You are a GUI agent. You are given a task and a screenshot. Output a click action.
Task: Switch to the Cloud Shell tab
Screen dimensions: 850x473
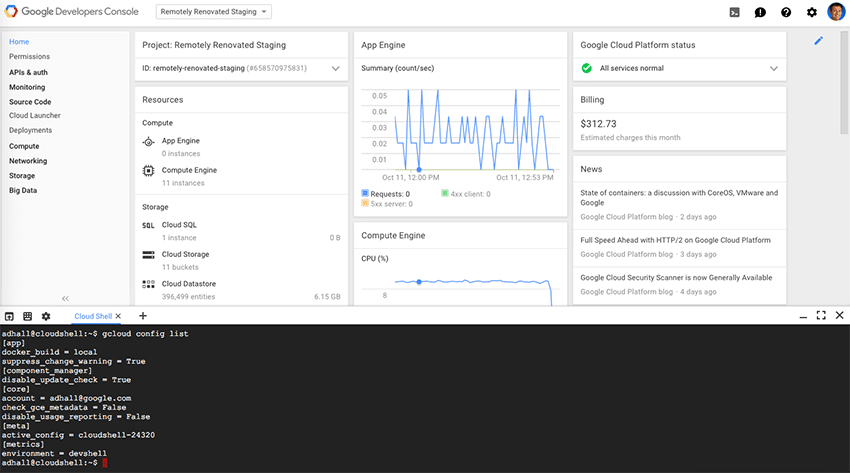click(93, 316)
